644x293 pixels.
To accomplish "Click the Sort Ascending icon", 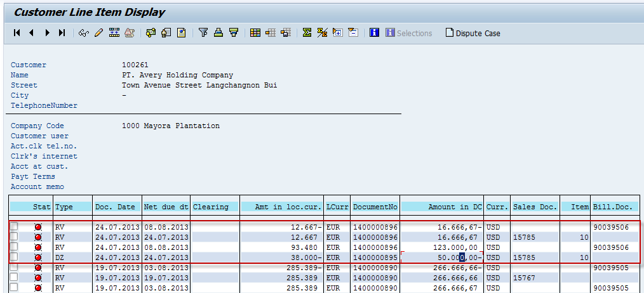I will point(218,33).
